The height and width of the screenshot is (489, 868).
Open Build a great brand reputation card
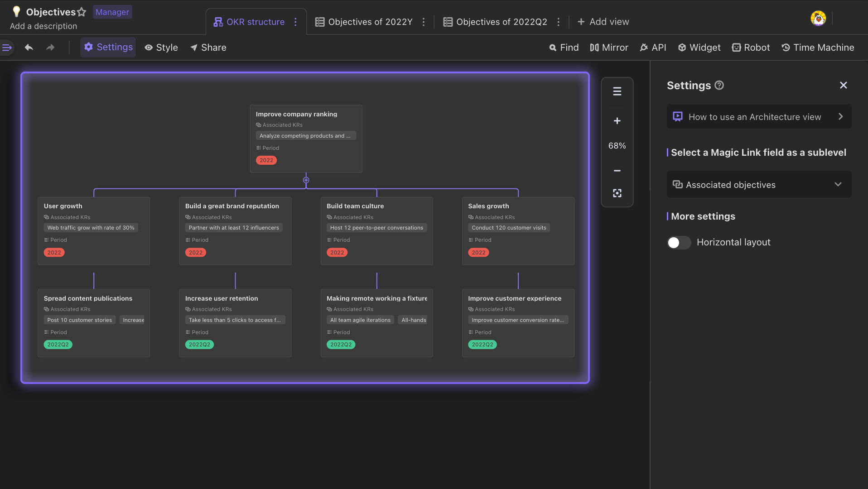[x=235, y=230]
